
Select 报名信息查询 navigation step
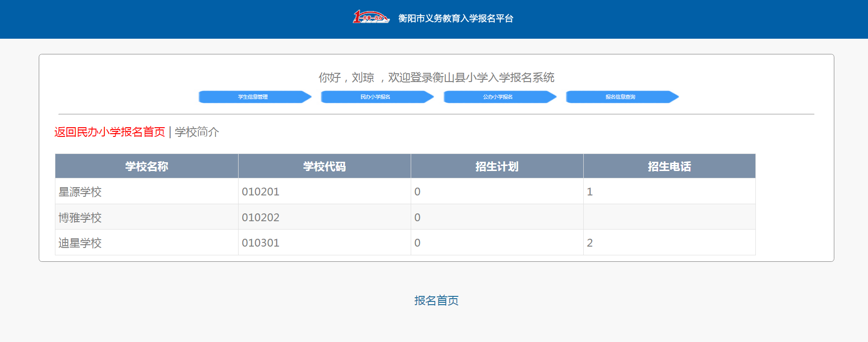[x=621, y=97]
